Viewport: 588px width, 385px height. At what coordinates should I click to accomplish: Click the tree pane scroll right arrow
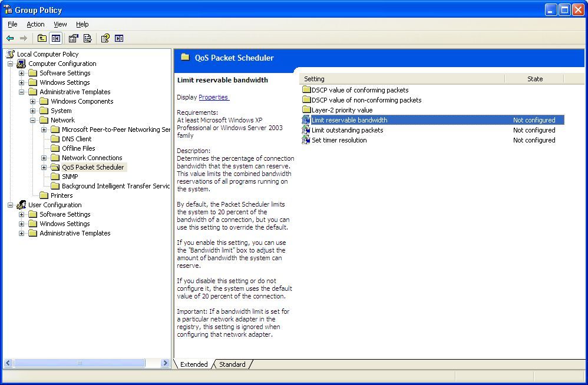point(166,363)
